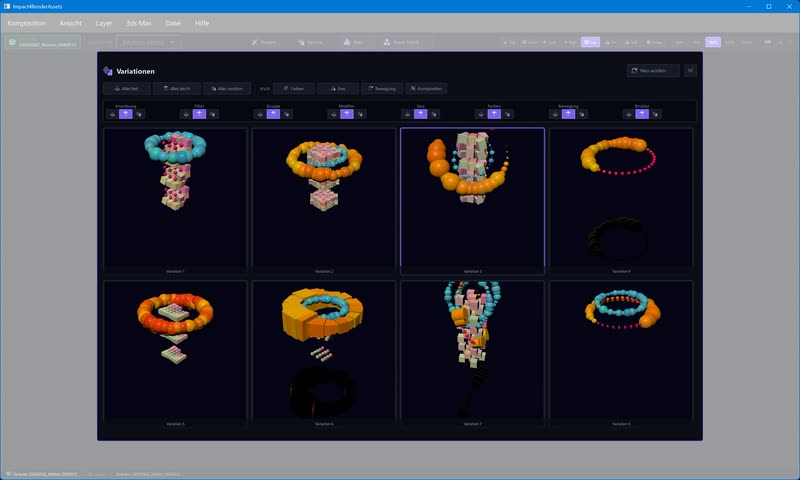800x480 pixels.
Task: Click the dice icon under Geo
Action: click(x=434, y=114)
